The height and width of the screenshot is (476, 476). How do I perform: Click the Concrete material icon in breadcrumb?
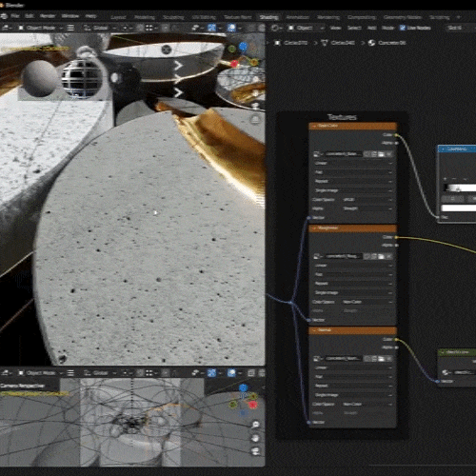pos(371,43)
